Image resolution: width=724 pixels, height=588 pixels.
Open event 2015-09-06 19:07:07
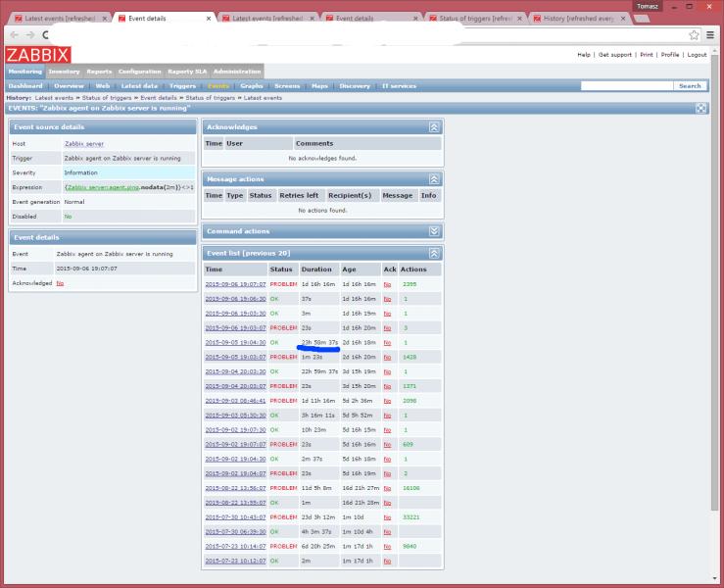235,284
